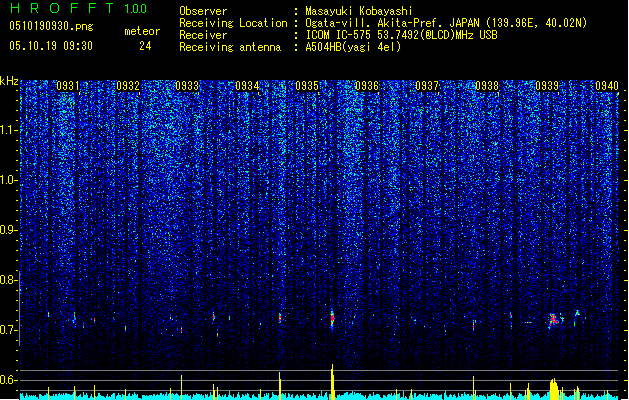Click the 'Observer' field label
The width and height of the screenshot is (629, 400).
pyautogui.click(x=203, y=11)
